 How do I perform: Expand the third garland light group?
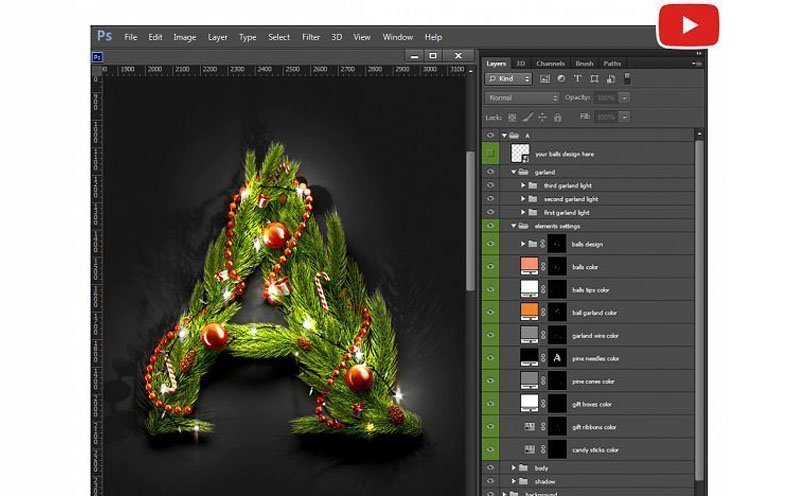[523, 185]
